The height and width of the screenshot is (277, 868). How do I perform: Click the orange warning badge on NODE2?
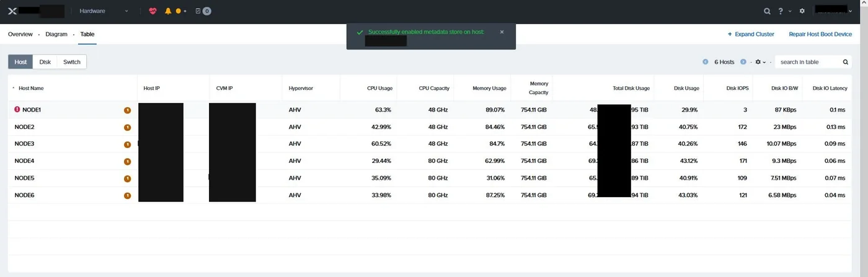[x=127, y=127]
